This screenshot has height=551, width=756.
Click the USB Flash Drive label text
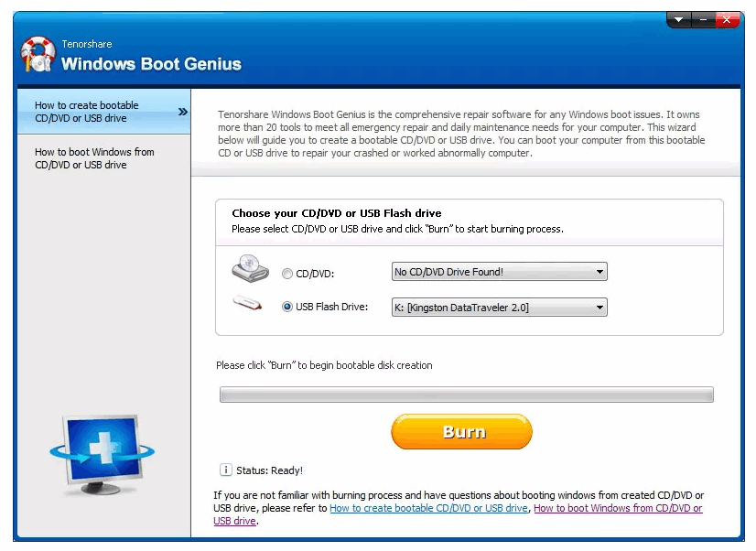331,307
